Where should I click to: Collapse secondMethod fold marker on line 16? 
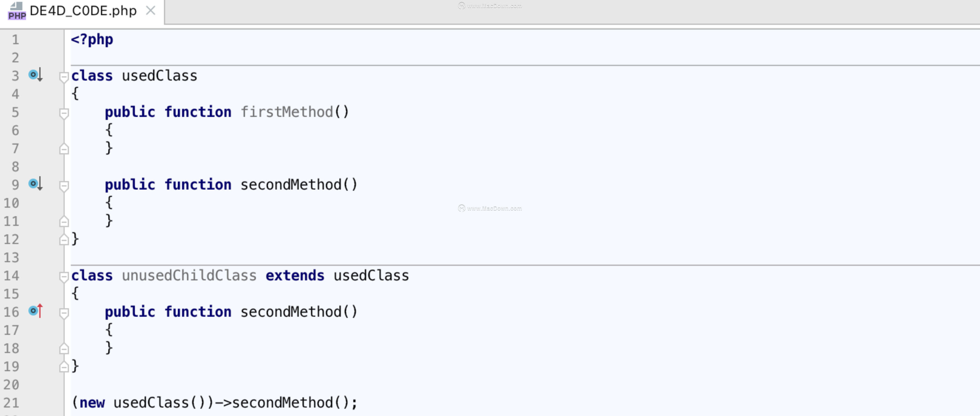click(x=64, y=313)
